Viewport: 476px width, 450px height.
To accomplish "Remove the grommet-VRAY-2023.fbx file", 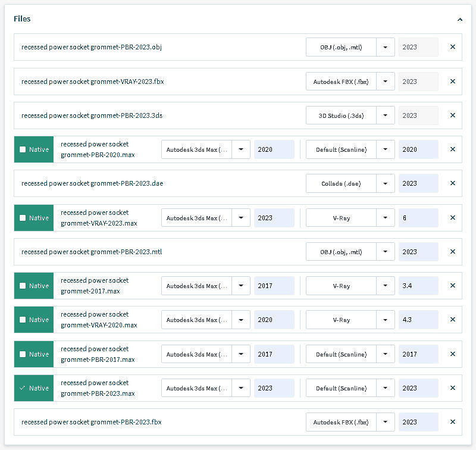I will 452,82.
